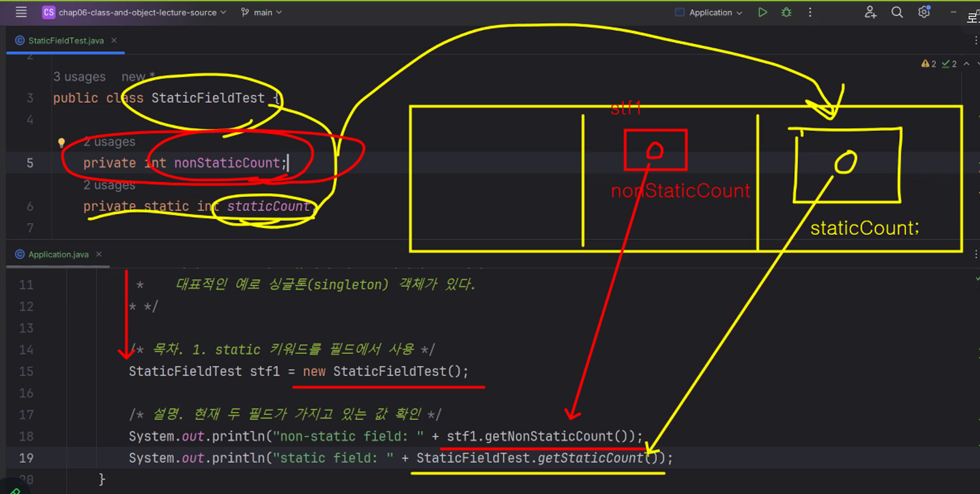Click line number 15 in Application.java gutter

26,371
